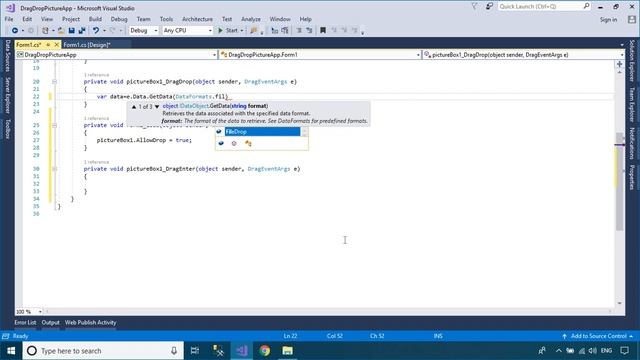Open Task View from the taskbar

(x=195, y=351)
